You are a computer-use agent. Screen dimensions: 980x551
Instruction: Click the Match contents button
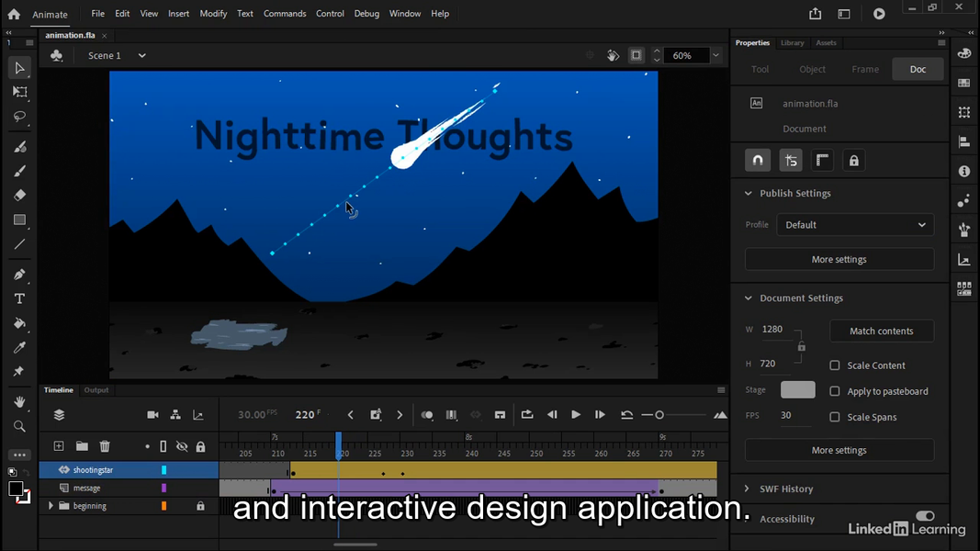tap(882, 330)
